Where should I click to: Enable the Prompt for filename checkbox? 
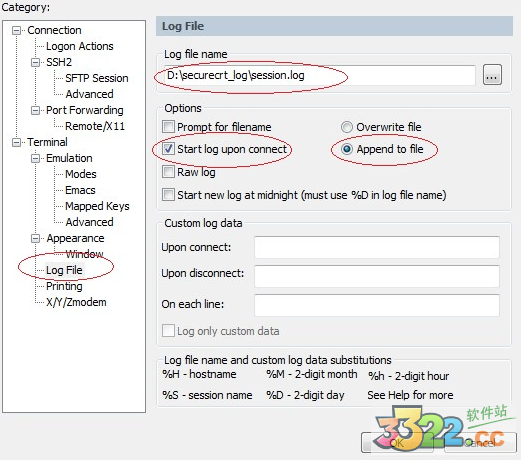(x=168, y=127)
